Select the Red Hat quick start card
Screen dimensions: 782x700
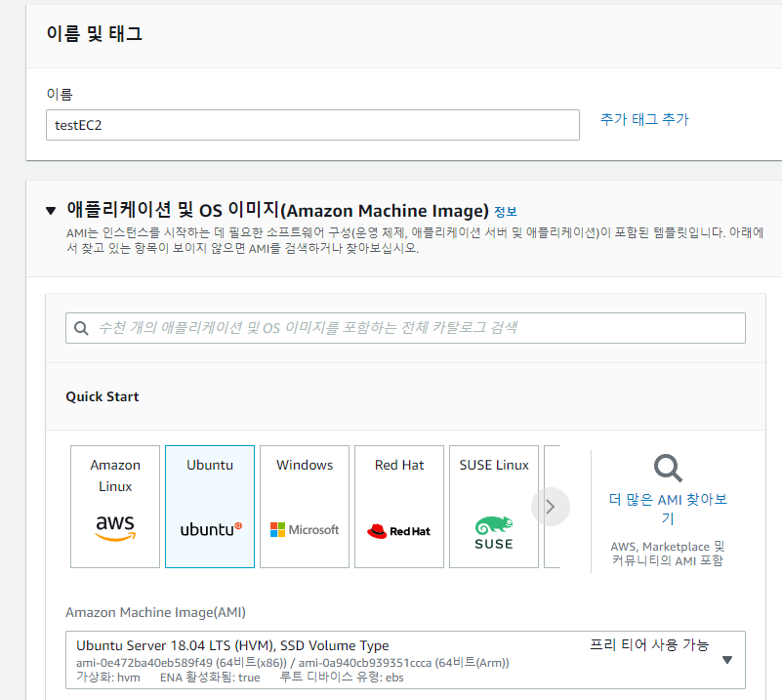(x=399, y=507)
